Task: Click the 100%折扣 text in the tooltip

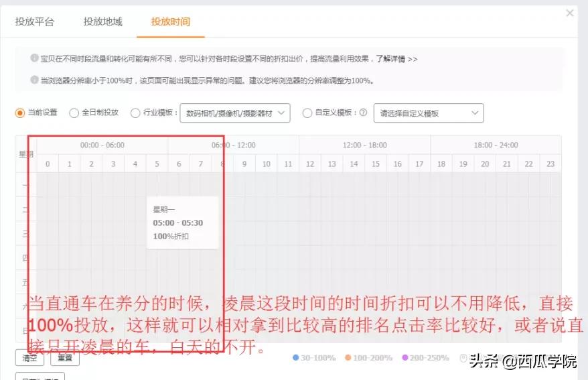Action: (171, 237)
